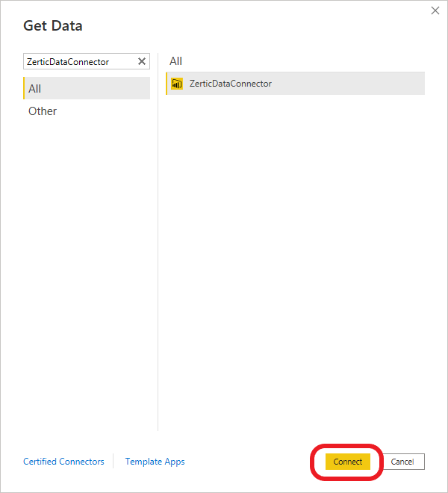Focus the connector search input field
The width and height of the screenshot is (448, 493).
(78, 62)
